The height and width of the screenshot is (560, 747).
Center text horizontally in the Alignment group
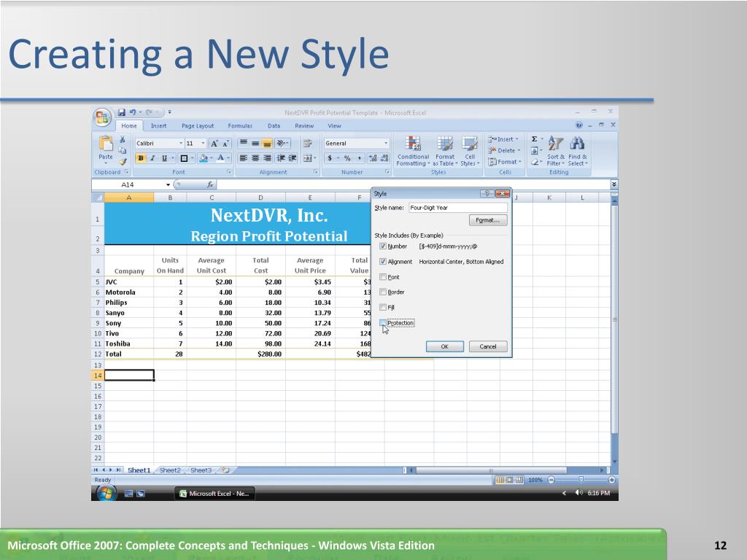tap(255, 158)
